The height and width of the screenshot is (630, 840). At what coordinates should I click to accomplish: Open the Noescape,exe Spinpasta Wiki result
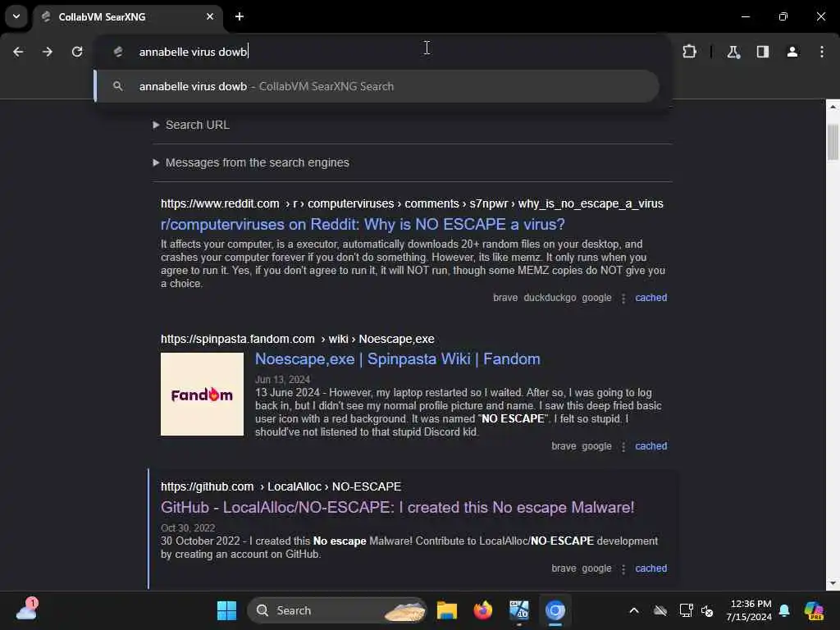398,359
